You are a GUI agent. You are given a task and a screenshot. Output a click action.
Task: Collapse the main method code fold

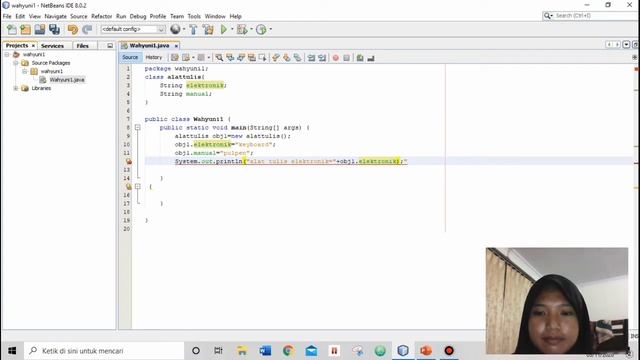pyautogui.click(x=138, y=128)
